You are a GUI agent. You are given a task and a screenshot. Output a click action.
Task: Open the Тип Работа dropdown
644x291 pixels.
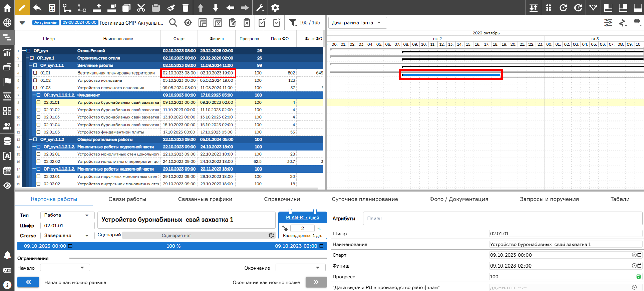pos(67,215)
